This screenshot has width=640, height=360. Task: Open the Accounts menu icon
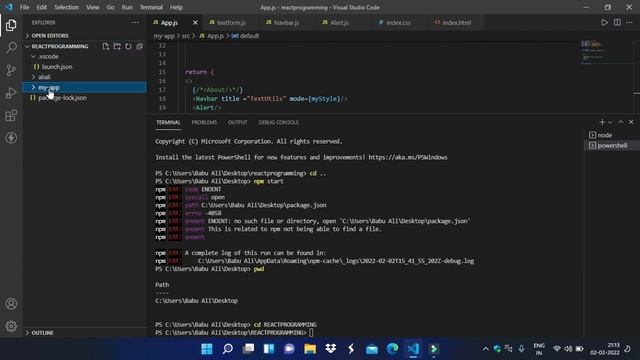click(11, 304)
